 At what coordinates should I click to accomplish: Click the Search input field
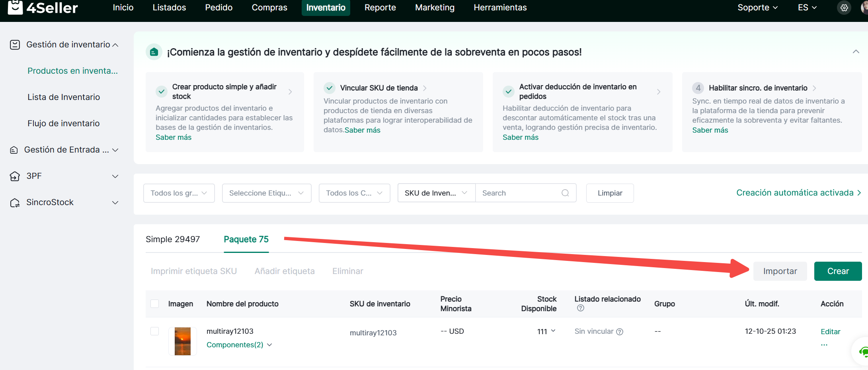[x=517, y=193]
